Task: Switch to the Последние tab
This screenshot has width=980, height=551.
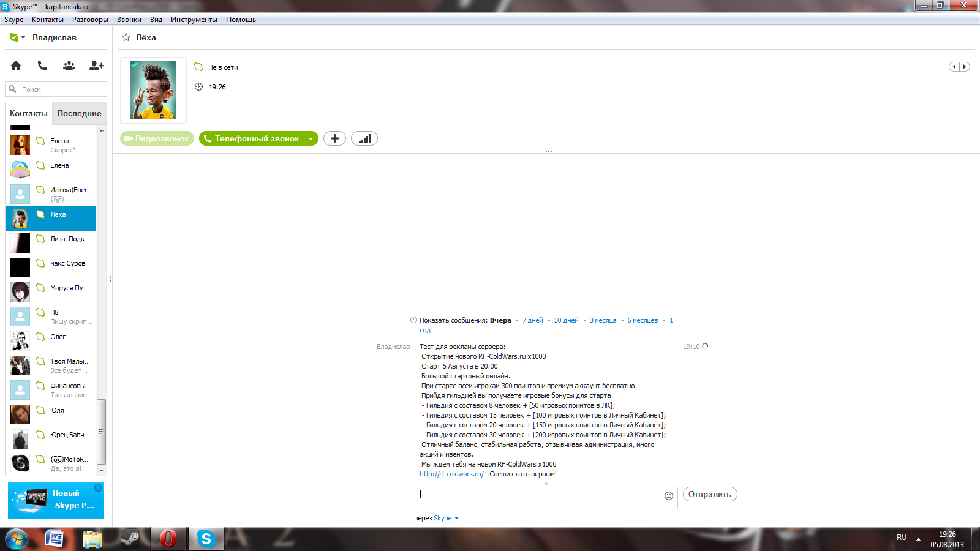Action: [x=80, y=113]
